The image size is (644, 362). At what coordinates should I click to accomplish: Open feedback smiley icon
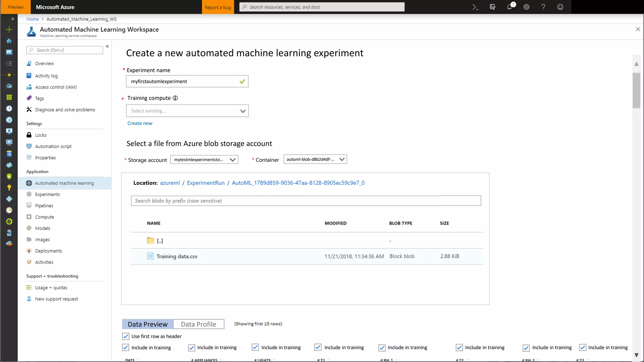560,7
